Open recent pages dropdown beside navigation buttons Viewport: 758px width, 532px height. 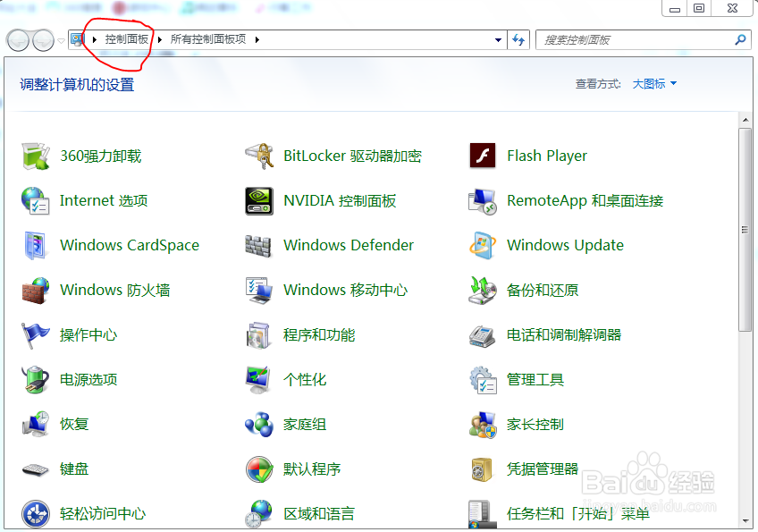61,40
